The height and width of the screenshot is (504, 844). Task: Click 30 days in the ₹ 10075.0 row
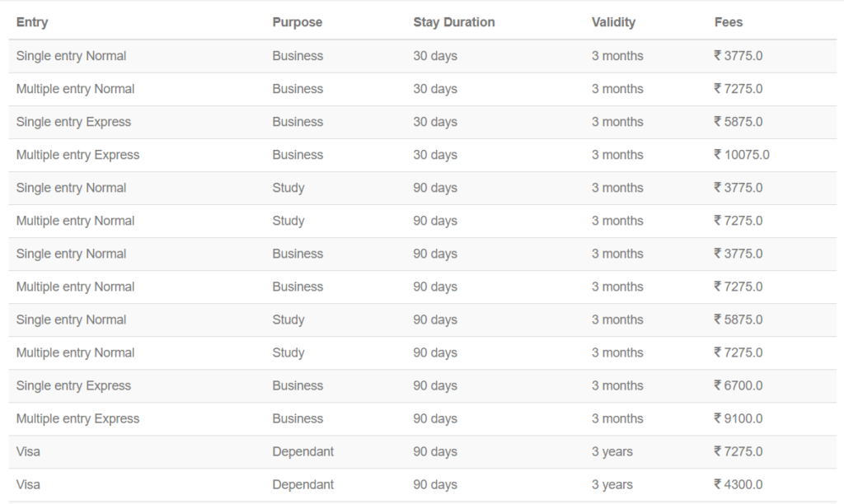point(435,155)
